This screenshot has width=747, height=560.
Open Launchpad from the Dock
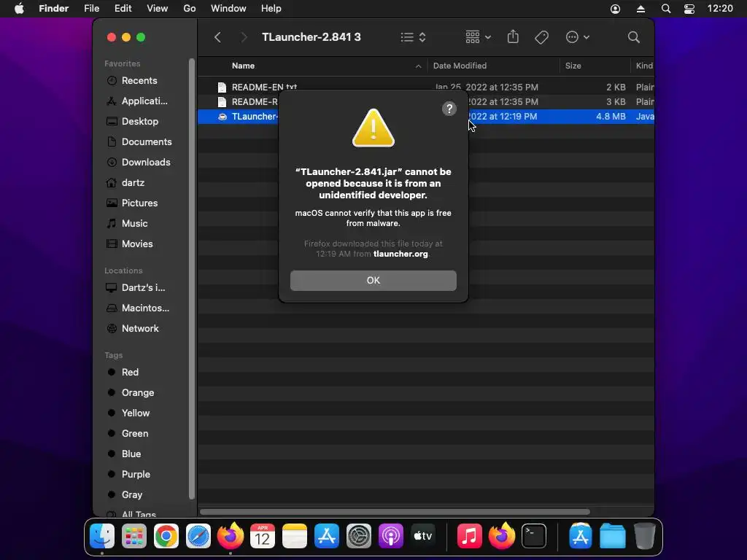134,536
